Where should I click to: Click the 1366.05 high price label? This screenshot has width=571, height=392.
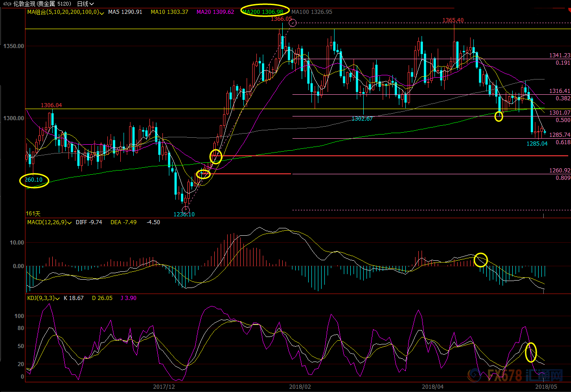pyautogui.click(x=282, y=19)
